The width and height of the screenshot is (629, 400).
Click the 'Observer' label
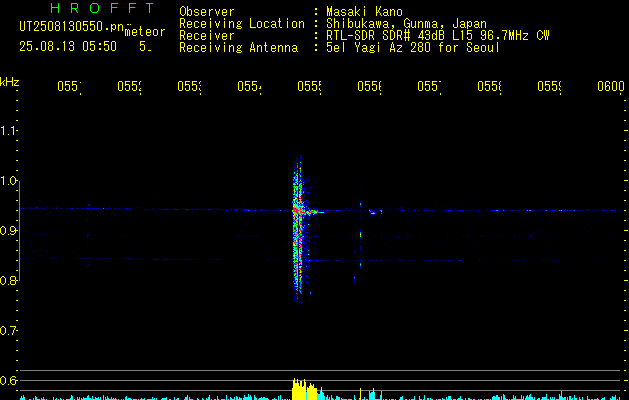(207, 12)
